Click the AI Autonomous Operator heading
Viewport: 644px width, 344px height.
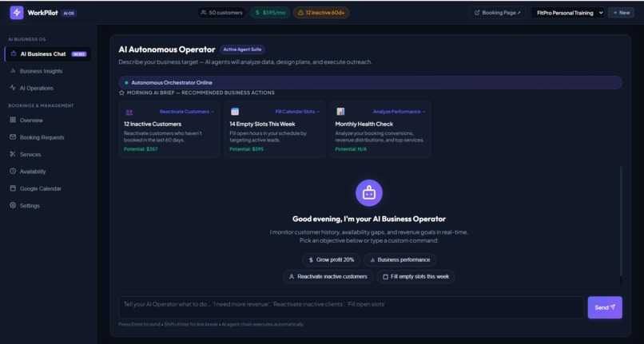coord(167,49)
